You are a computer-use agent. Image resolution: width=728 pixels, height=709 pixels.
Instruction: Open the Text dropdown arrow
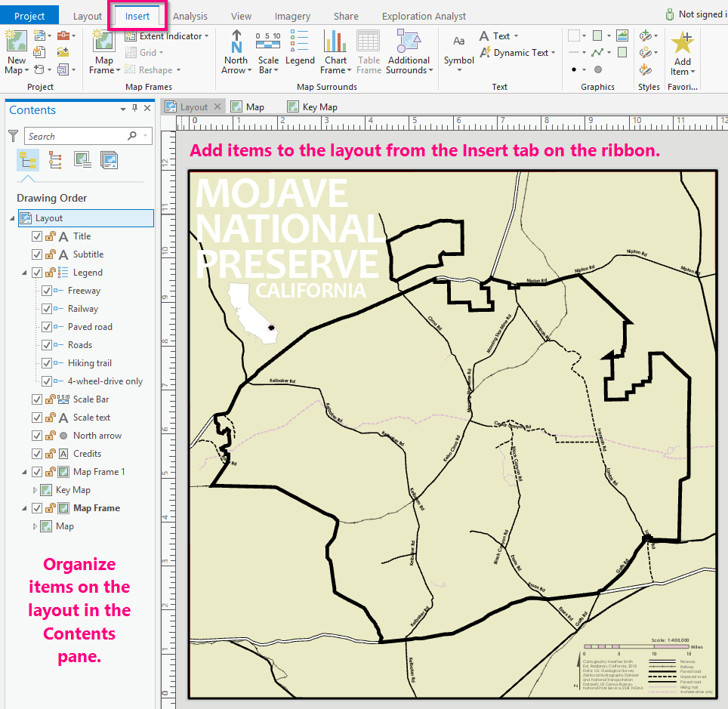tap(517, 36)
